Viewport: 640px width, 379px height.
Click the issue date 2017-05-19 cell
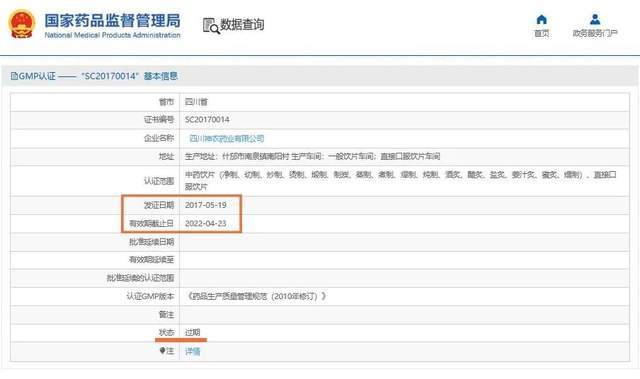coord(206,205)
